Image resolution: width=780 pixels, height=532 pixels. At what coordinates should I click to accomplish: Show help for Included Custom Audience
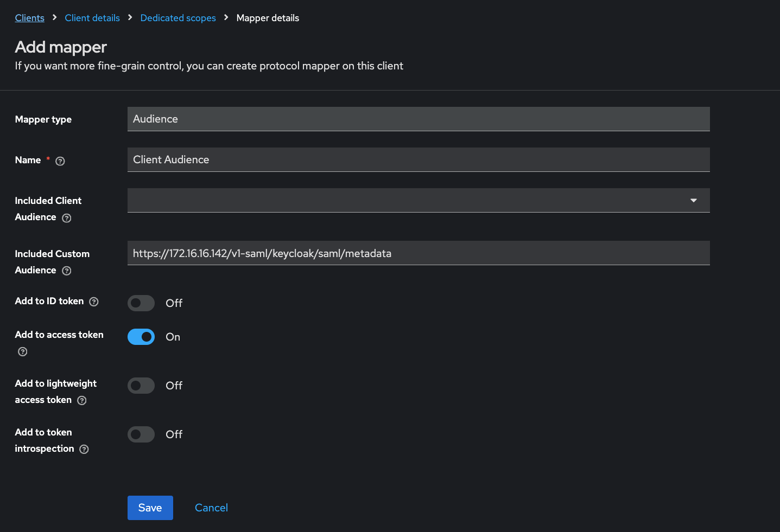67,271
